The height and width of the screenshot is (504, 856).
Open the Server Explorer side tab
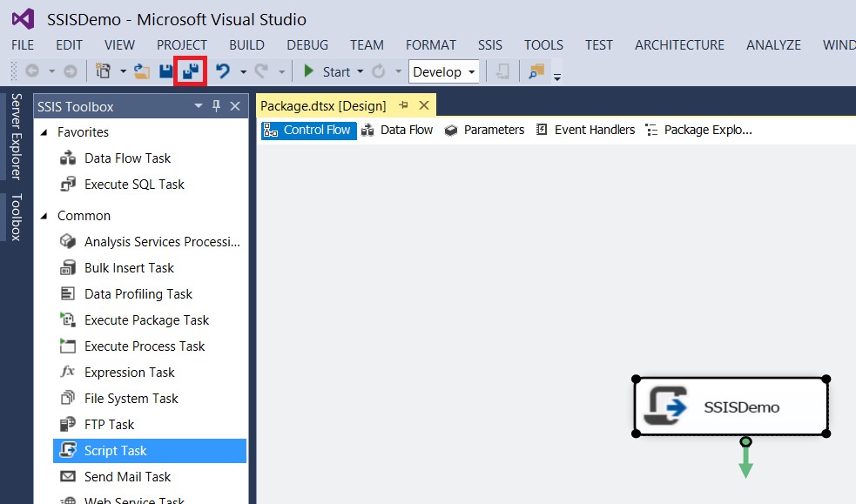click(x=17, y=137)
